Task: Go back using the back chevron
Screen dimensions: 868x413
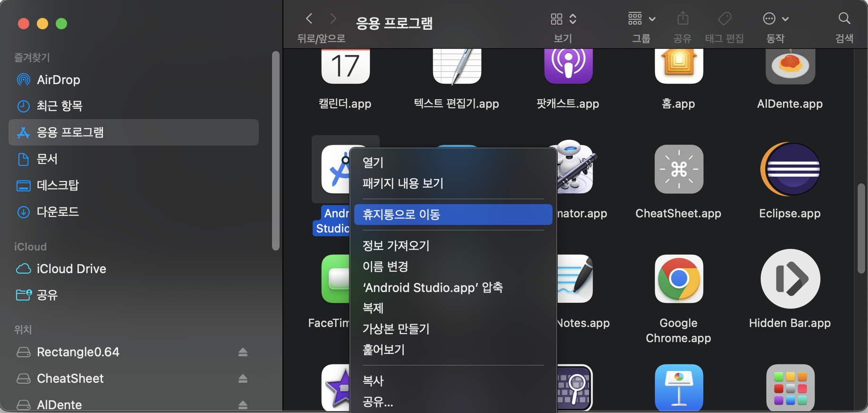Action: point(309,18)
